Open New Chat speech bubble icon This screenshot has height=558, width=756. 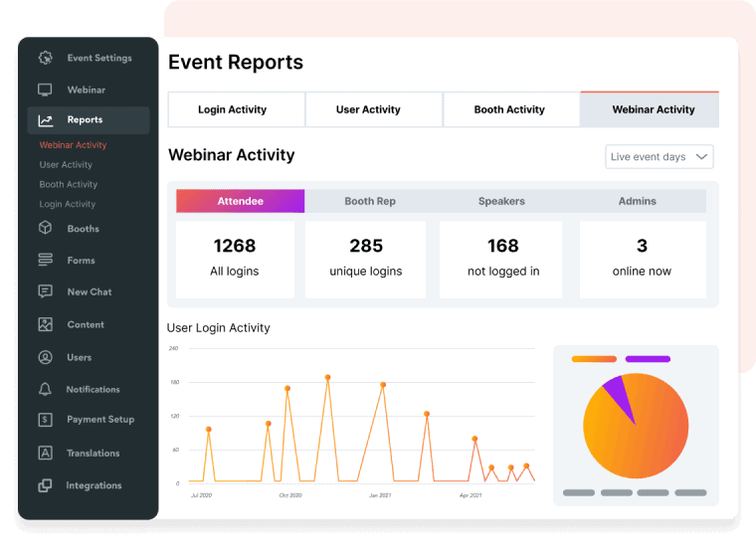tap(45, 292)
